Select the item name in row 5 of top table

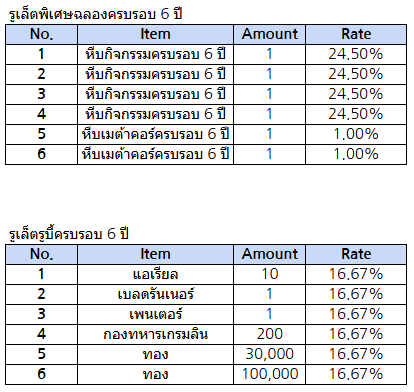pyautogui.click(x=155, y=134)
